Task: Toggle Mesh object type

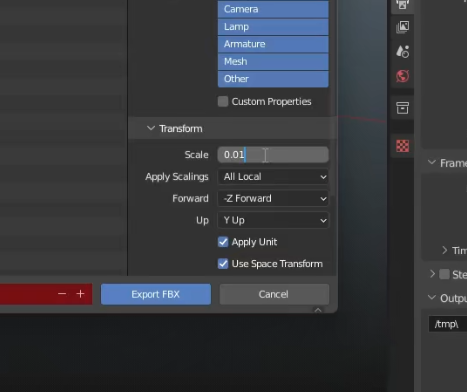Action: coord(273,61)
